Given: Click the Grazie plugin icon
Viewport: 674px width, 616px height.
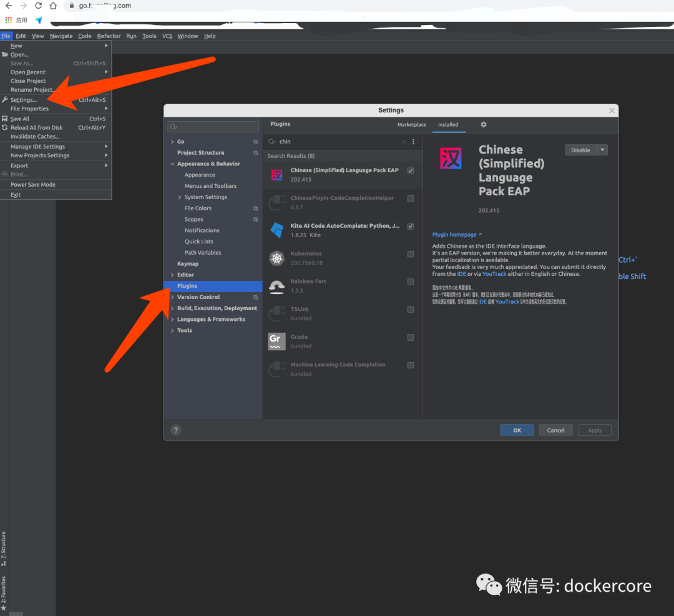Looking at the screenshot, I should (277, 341).
